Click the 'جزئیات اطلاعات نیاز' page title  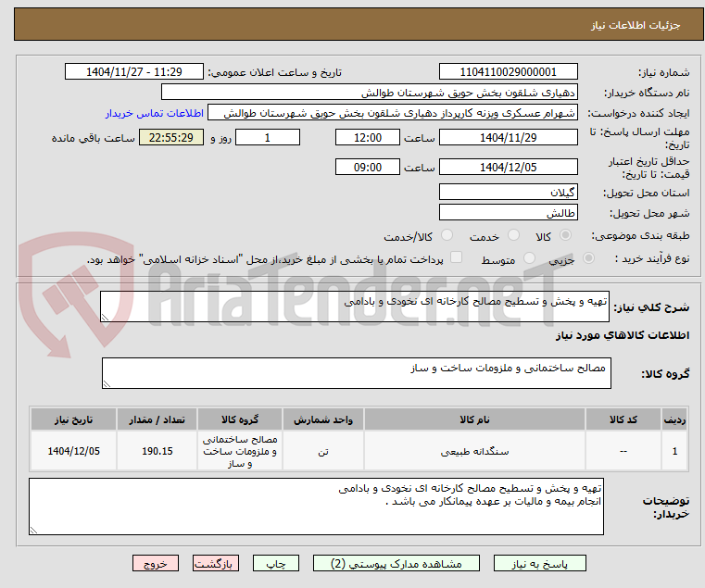click(635, 25)
